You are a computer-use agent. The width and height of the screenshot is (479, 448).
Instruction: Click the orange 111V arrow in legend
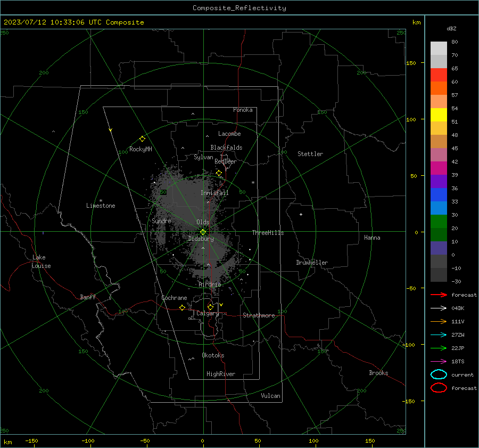[x=439, y=321]
